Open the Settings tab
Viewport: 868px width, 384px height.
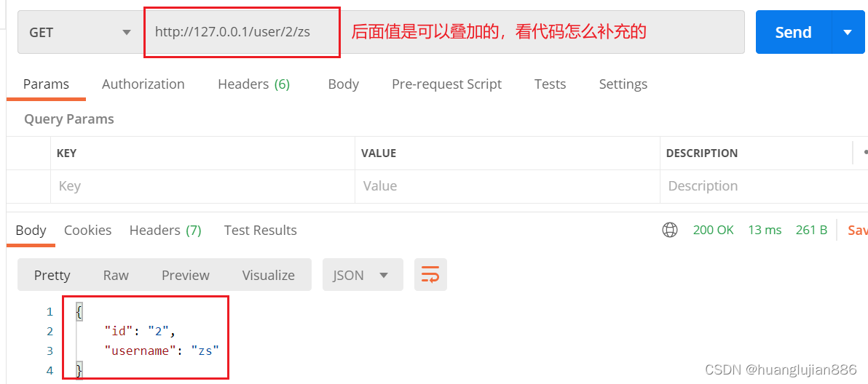pos(623,84)
